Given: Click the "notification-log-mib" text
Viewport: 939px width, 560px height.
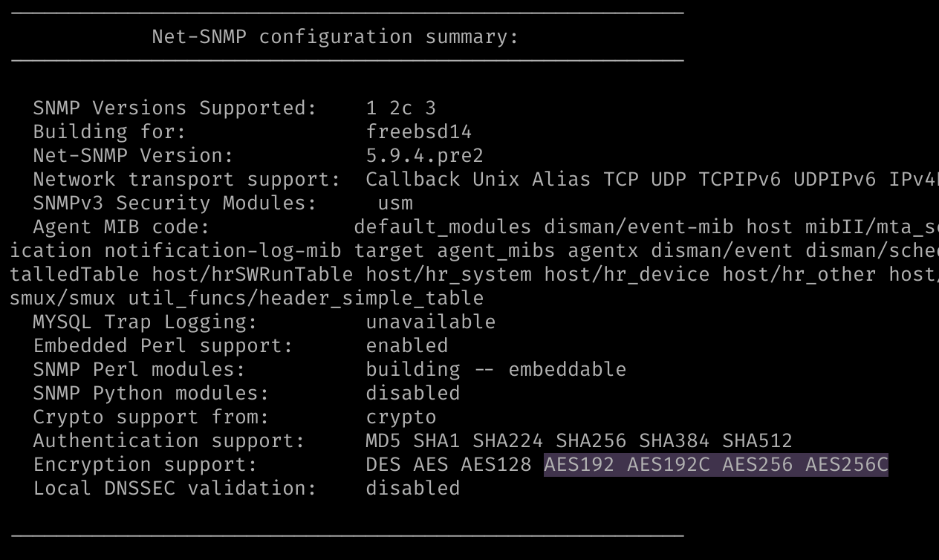Looking at the screenshot, I should [x=222, y=251].
